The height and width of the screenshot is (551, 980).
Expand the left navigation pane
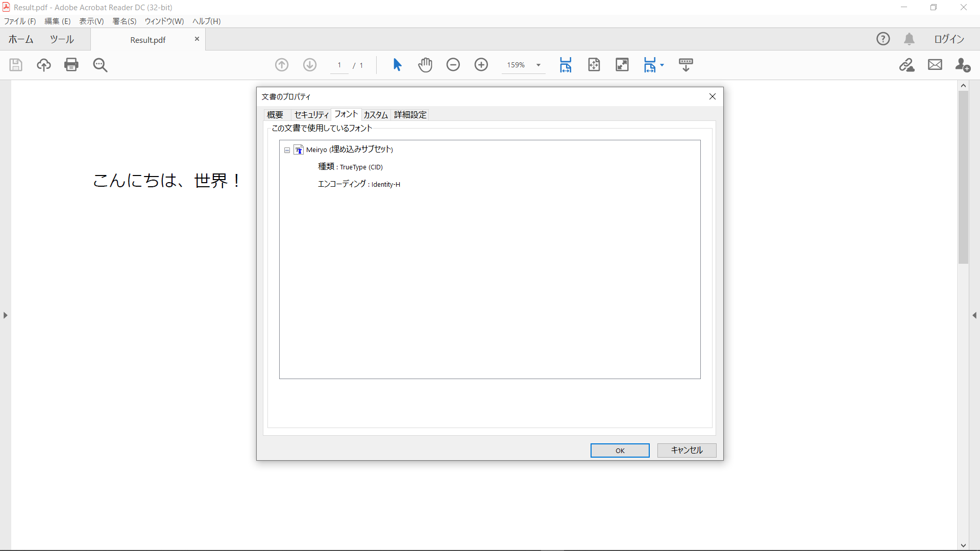(x=5, y=315)
